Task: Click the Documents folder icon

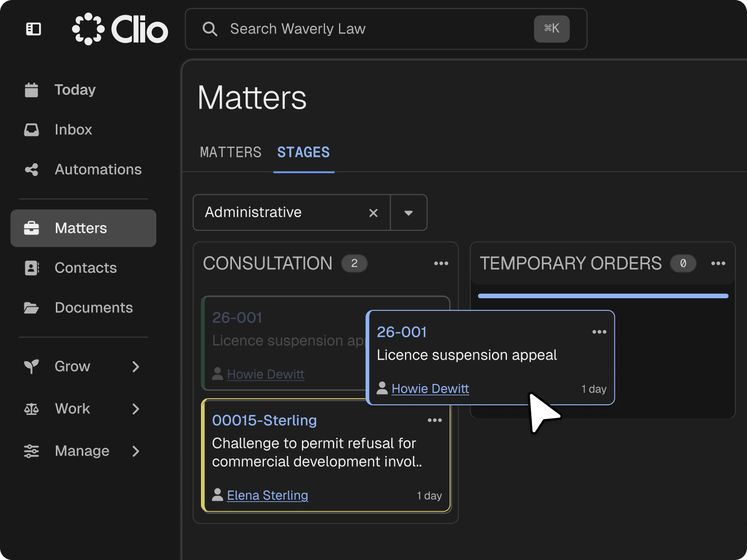Action: click(31, 308)
